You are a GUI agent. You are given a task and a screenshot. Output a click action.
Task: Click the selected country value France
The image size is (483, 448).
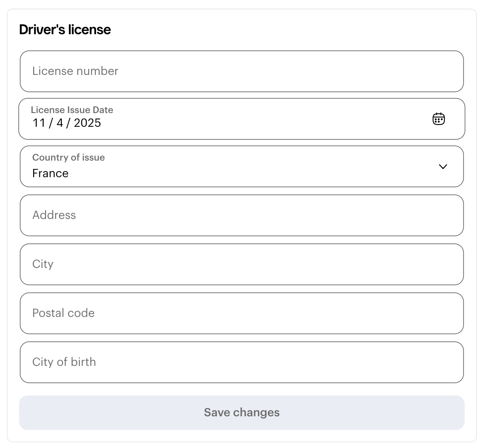coord(50,173)
